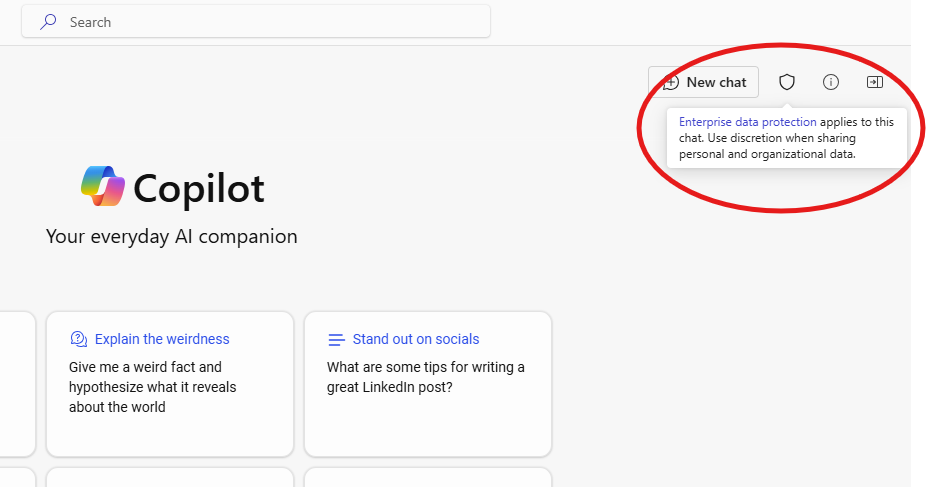The image size is (926, 487).
Task: Start a New chat
Action: tap(703, 82)
